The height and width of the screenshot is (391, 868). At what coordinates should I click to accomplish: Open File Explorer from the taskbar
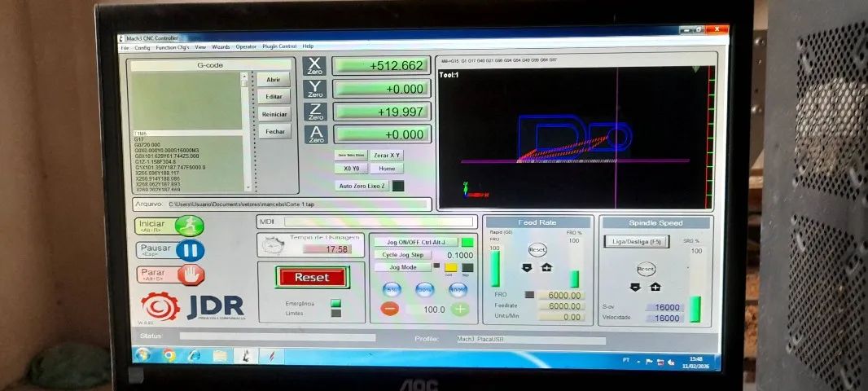tap(220, 355)
